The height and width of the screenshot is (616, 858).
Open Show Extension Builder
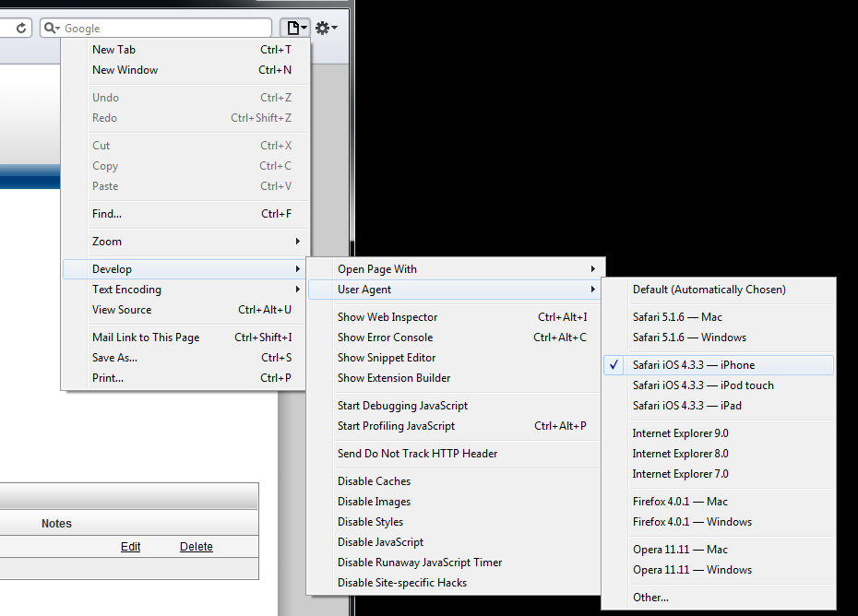pyautogui.click(x=455, y=378)
